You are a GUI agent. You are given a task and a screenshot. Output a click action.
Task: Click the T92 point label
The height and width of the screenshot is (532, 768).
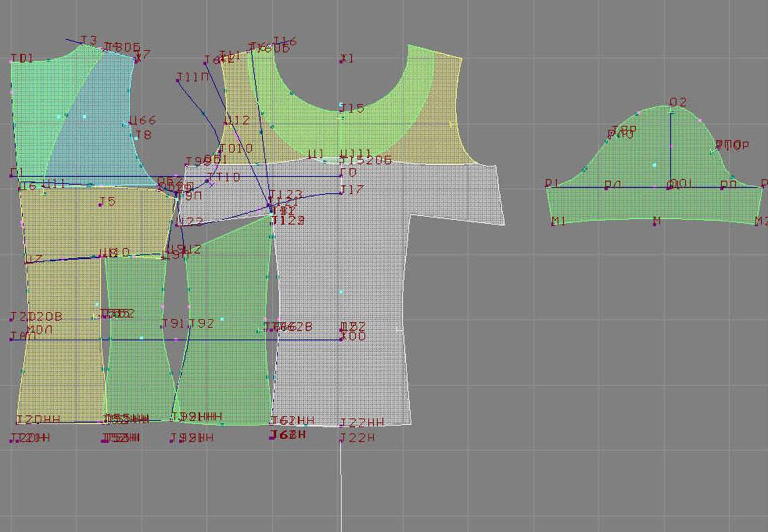pos(202,323)
